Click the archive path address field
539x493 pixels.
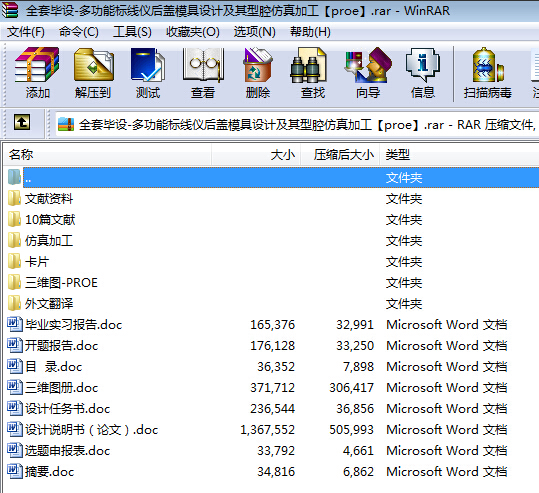297,124
